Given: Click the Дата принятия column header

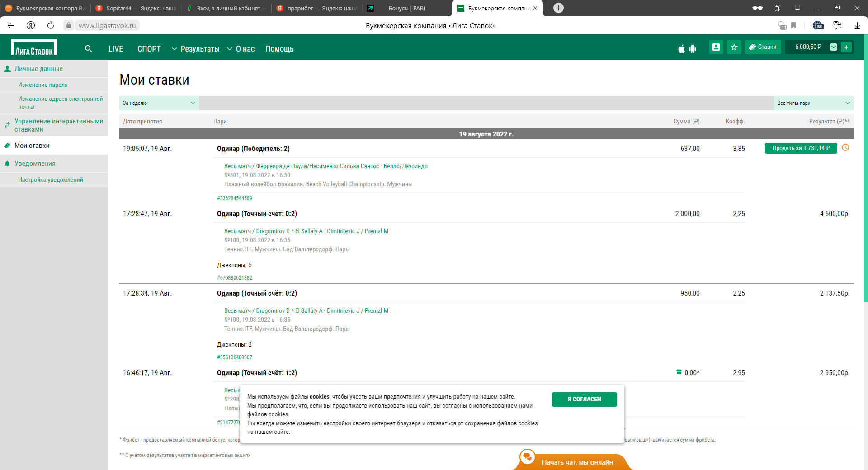Looking at the screenshot, I should coord(142,122).
